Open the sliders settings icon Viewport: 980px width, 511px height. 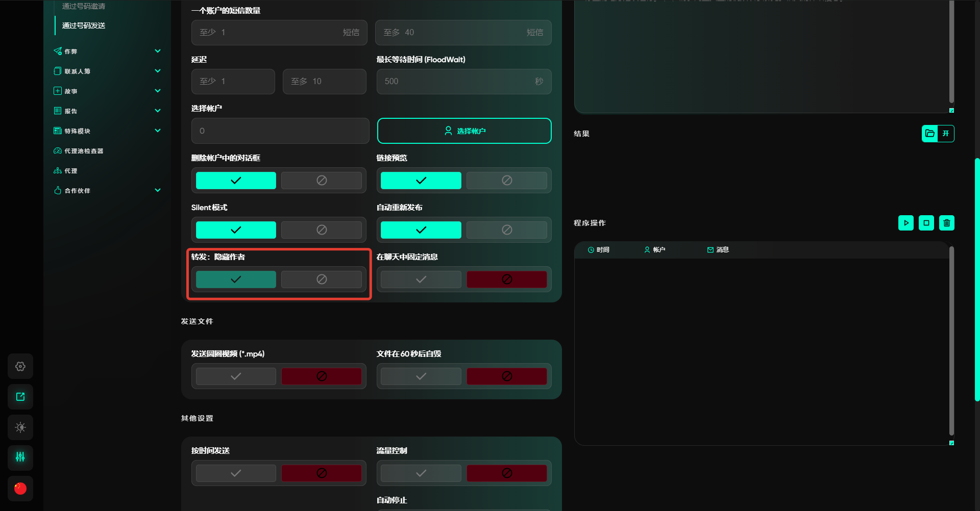click(x=20, y=457)
